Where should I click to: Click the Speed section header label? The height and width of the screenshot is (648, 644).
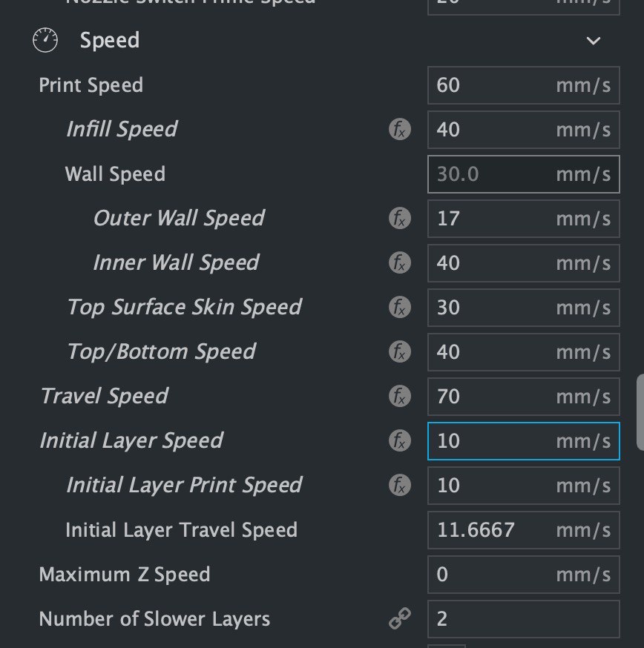tap(110, 41)
